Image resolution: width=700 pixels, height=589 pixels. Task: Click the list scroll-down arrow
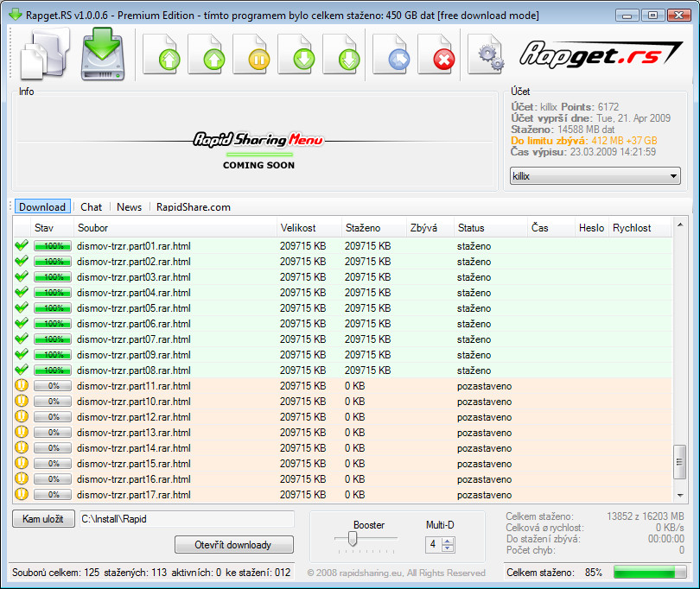click(680, 495)
